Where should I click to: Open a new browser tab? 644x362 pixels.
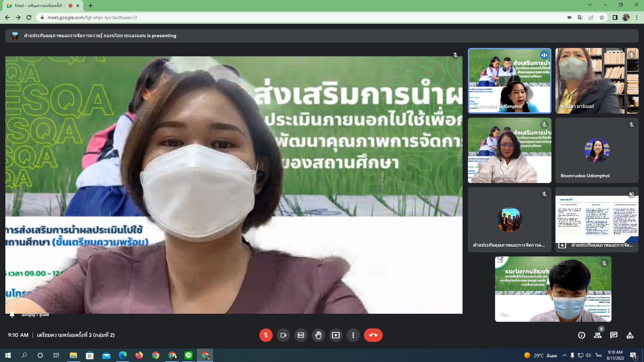[91, 6]
